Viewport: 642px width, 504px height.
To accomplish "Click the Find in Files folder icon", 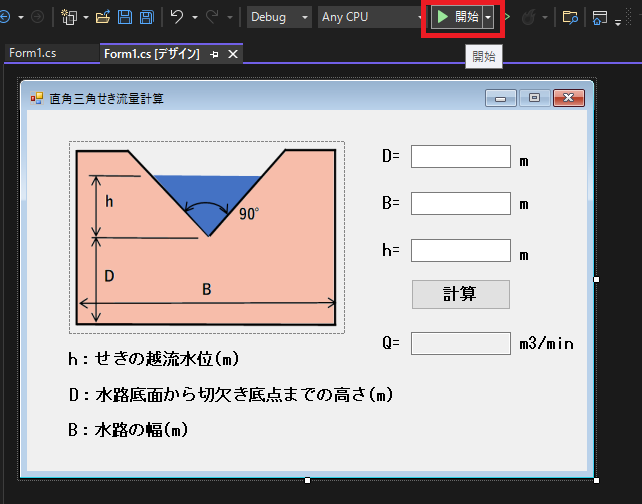I will pos(570,17).
